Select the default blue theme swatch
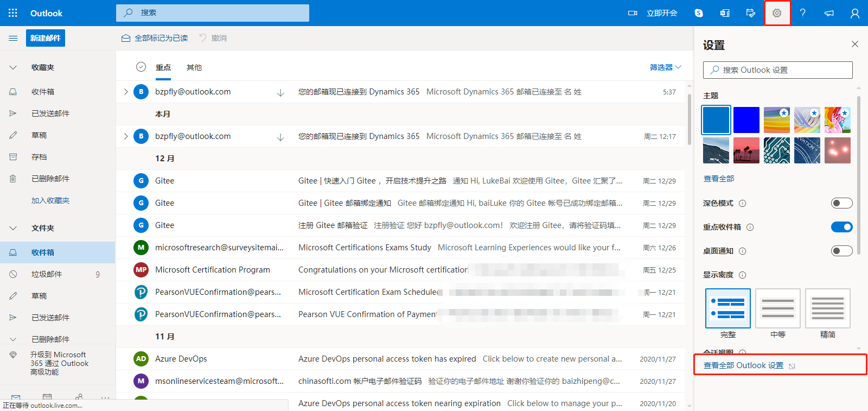Viewport: 868px width, 411px height. click(716, 120)
